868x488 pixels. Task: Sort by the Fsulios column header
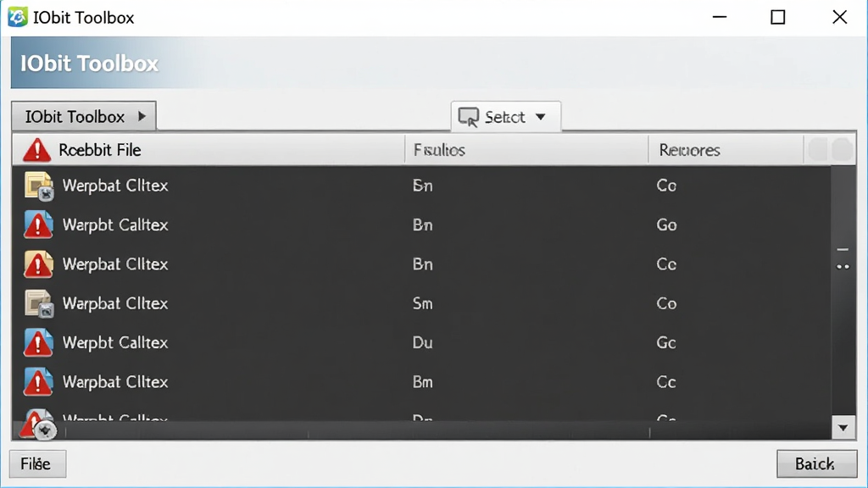(526, 150)
